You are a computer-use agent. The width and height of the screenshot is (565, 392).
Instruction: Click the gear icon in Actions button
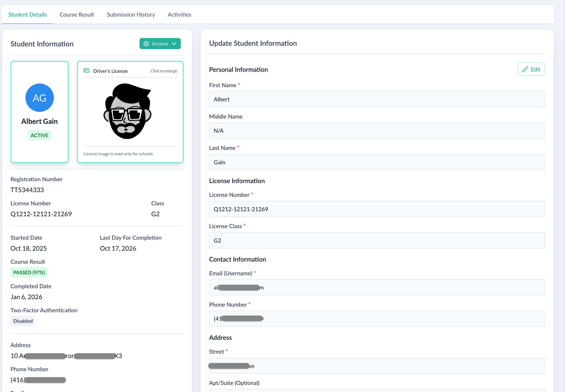click(x=146, y=44)
